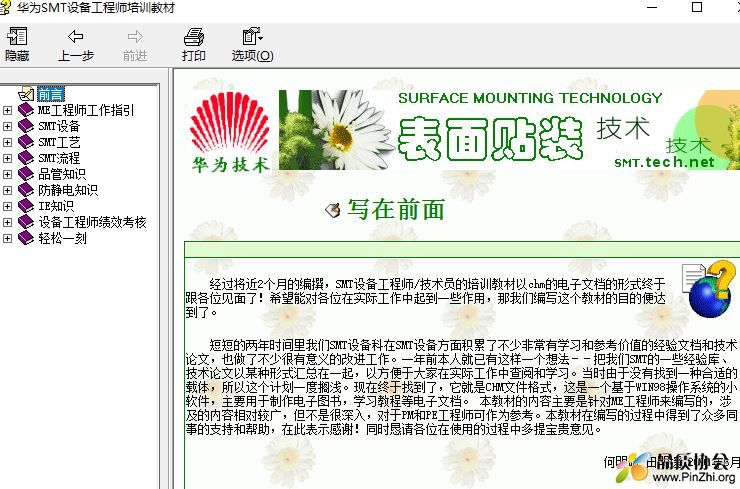Click the globe question mark help icon
Image resolution: width=740 pixels, height=489 pixels.
click(x=709, y=288)
